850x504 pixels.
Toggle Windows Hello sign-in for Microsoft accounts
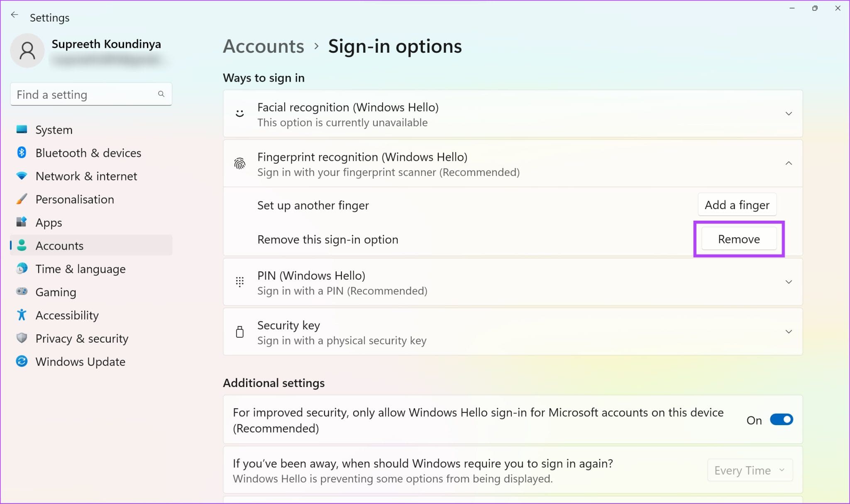[x=781, y=419]
